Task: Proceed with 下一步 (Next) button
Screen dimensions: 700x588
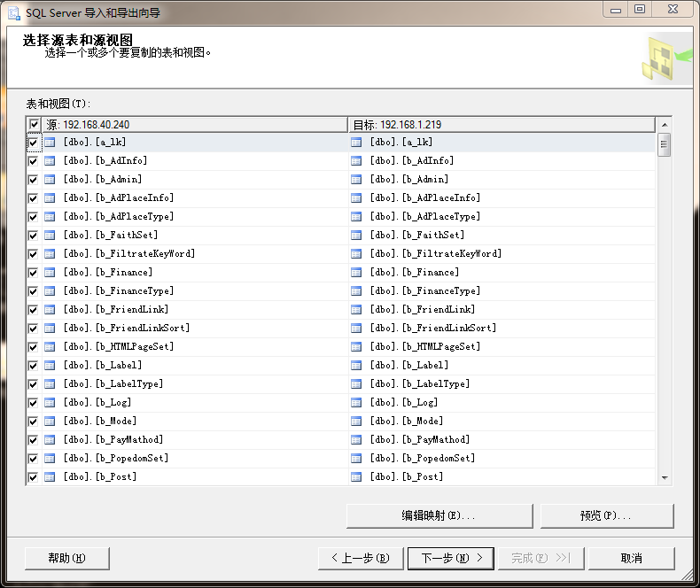Action: [x=451, y=558]
